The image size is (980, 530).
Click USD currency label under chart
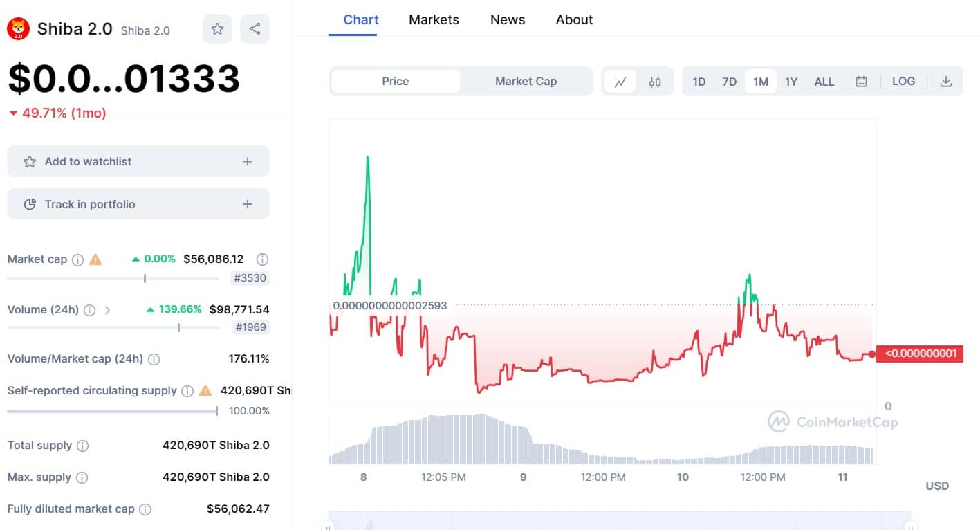click(937, 486)
